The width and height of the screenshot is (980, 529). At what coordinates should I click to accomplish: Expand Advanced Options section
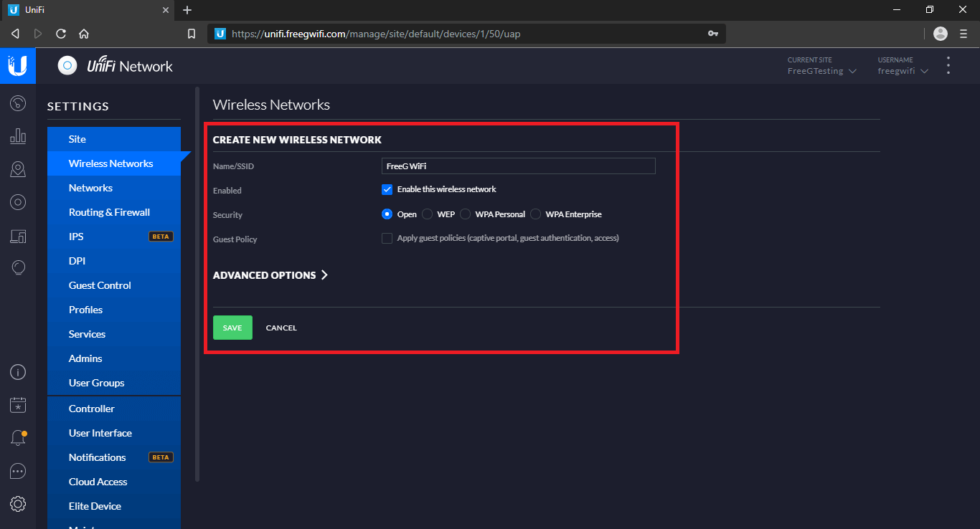pyautogui.click(x=270, y=275)
